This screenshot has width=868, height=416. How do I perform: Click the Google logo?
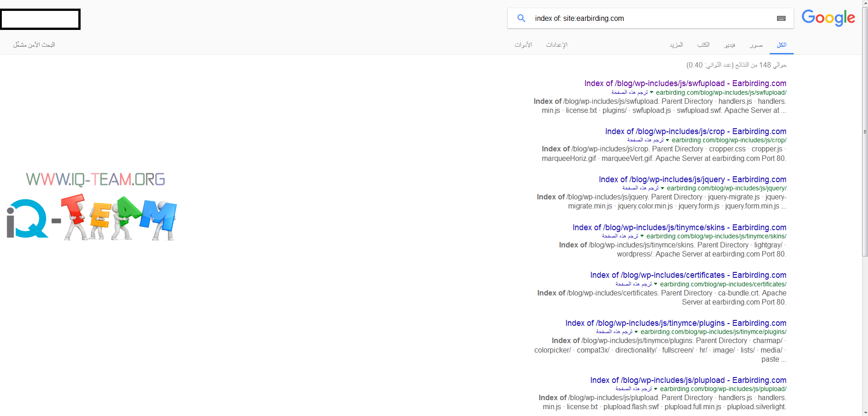[828, 18]
